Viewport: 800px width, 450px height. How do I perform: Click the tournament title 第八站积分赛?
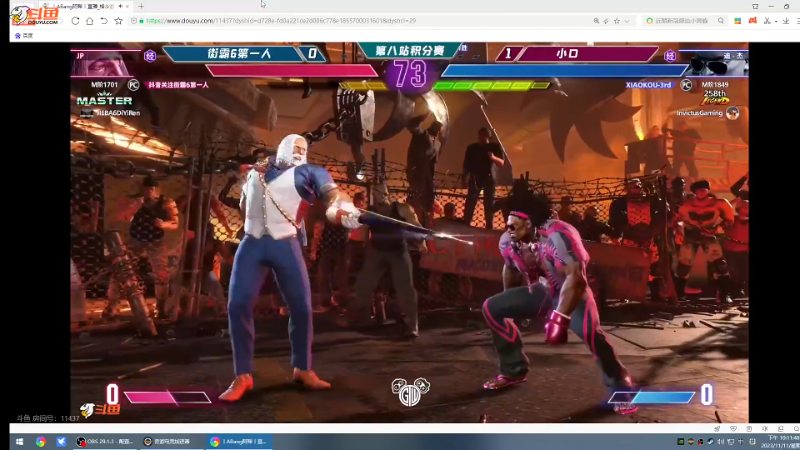(x=410, y=50)
